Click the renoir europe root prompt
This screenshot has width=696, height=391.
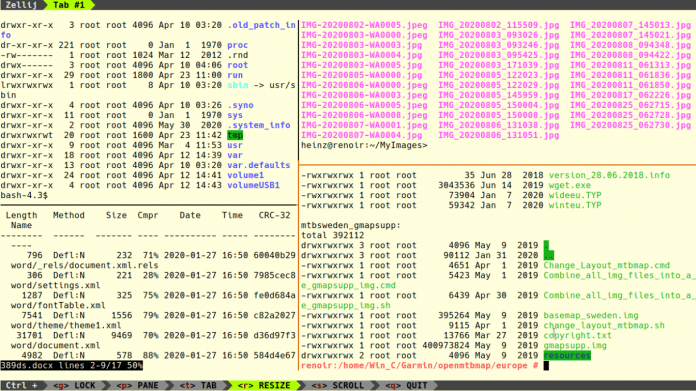[x=420, y=365]
